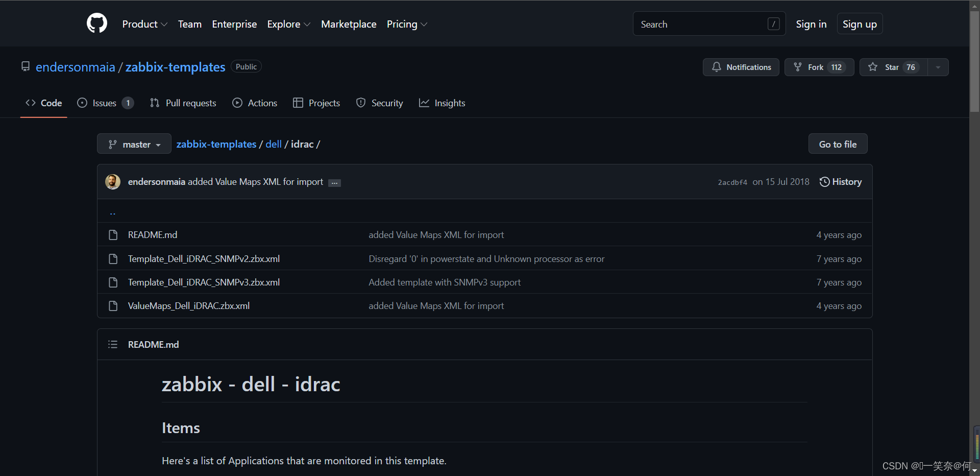
Task: Click the repository icon beside endersonmaia
Action: pos(26,66)
